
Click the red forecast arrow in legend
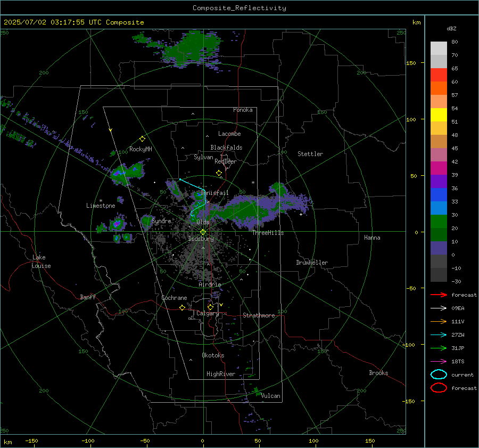coord(439,295)
